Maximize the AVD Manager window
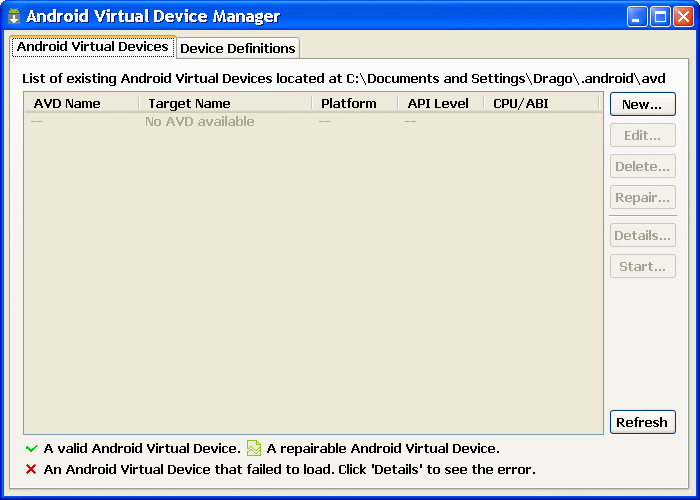 click(660, 17)
